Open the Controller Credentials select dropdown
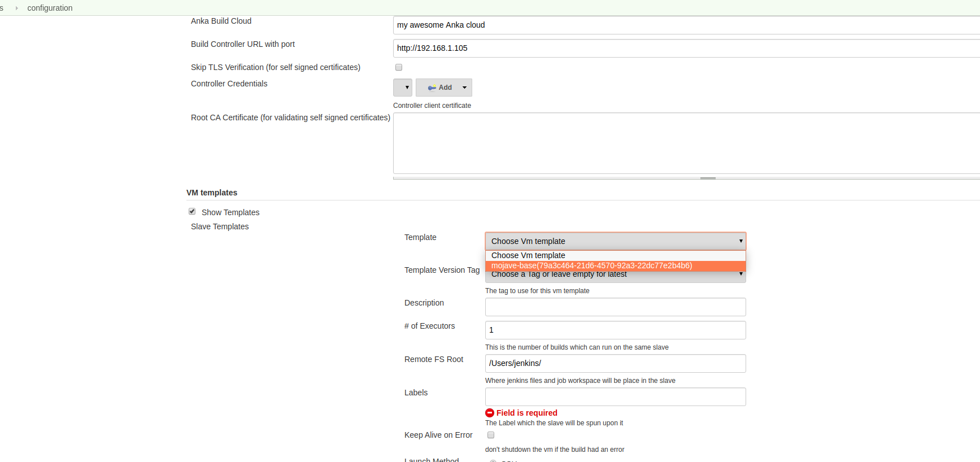Viewport: 980px width, 462px height. (x=403, y=88)
